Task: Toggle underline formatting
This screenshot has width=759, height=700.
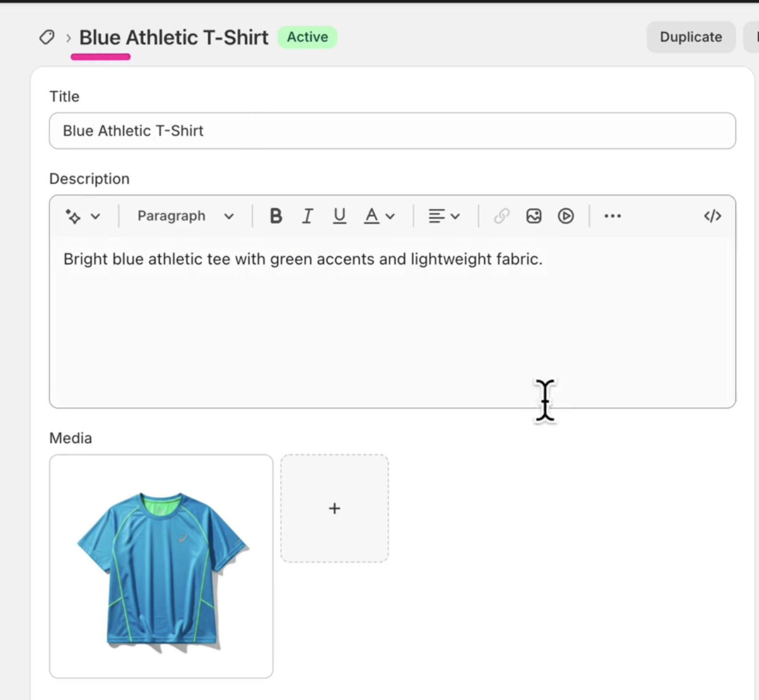Action: [x=339, y=216]
